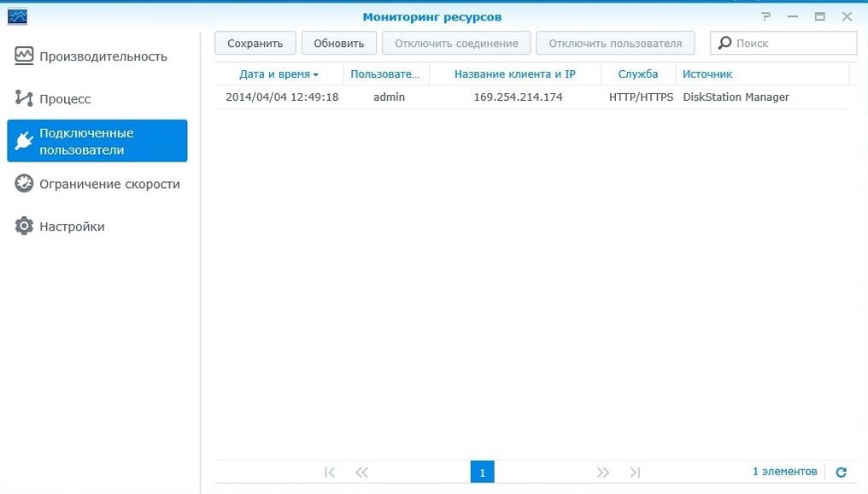
Task: Click the Служба column header
Action: [637, 74]
